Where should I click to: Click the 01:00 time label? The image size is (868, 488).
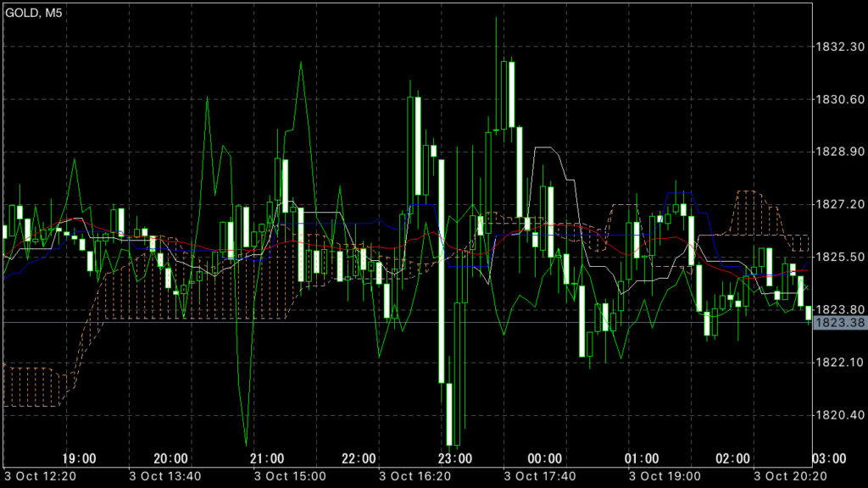(642, 458)
